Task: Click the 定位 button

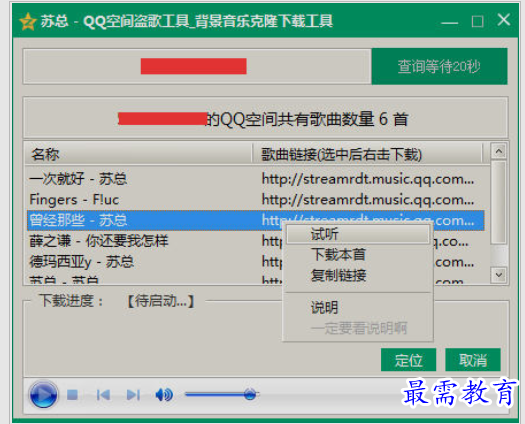Action: click(408, 360)
